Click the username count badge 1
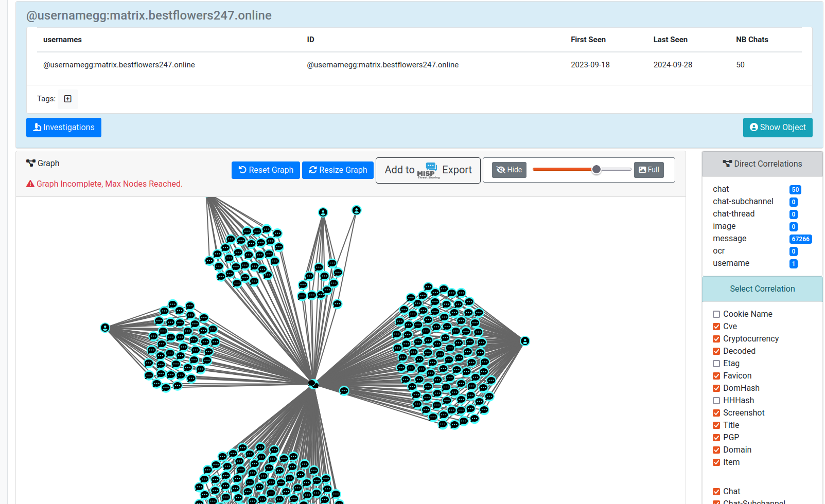 coord(794,264)
